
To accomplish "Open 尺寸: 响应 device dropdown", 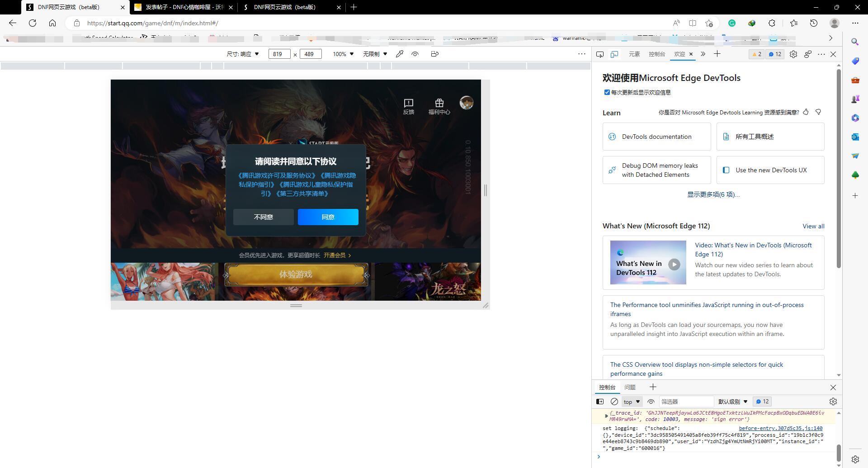I will point(243,54).
